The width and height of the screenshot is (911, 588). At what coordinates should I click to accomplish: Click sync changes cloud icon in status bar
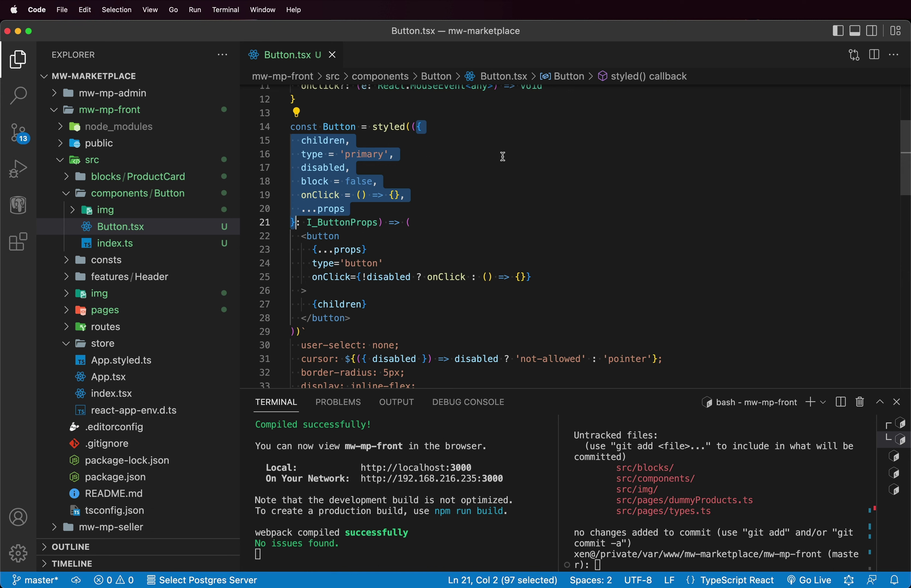pos(76,580)
